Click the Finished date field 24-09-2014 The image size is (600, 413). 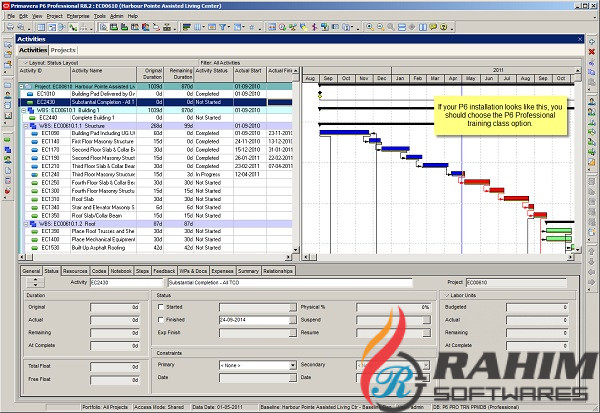tap(254, 320)
